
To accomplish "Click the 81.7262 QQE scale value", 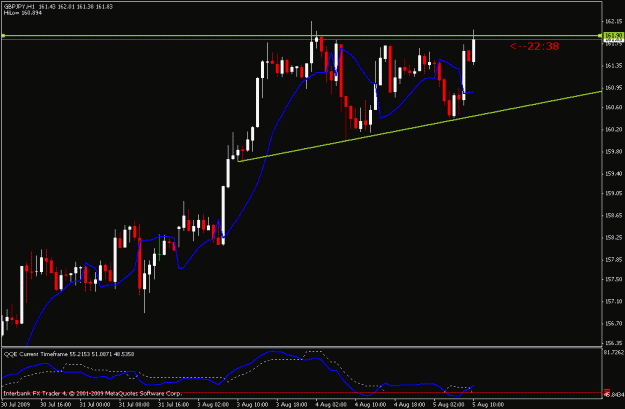I will [613, 352].
